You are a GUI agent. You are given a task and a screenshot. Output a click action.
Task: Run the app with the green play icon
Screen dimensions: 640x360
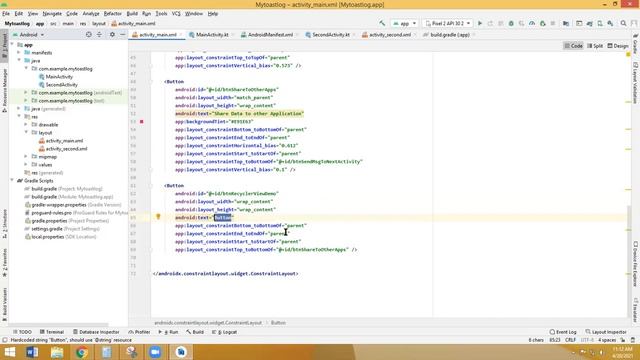[x=480, y=24]
